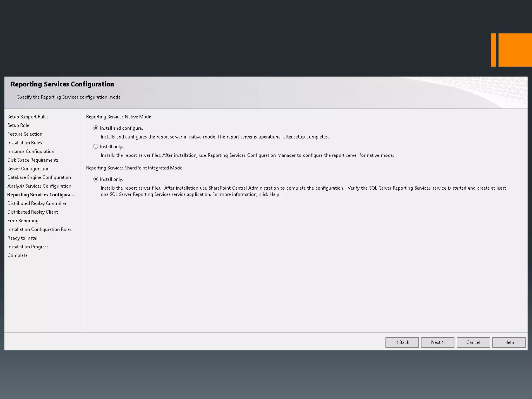This screenshot has height=399, width=532.
Task: Select SharePoint Integrated Mode 'Install only' radio
Action: coord(96,179)
